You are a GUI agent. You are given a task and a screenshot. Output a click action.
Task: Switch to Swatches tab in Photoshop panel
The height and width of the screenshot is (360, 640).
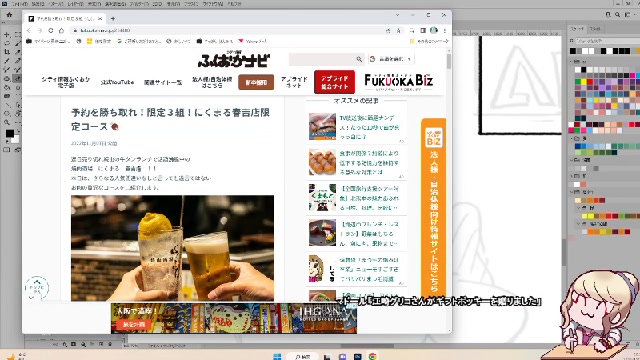(577, 29)
